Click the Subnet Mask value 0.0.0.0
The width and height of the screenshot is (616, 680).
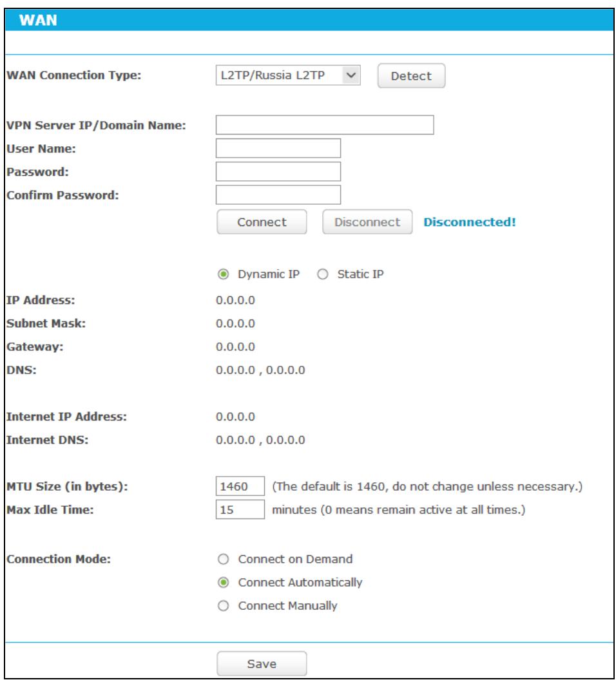pyautogui.click(x=236, y=323)
